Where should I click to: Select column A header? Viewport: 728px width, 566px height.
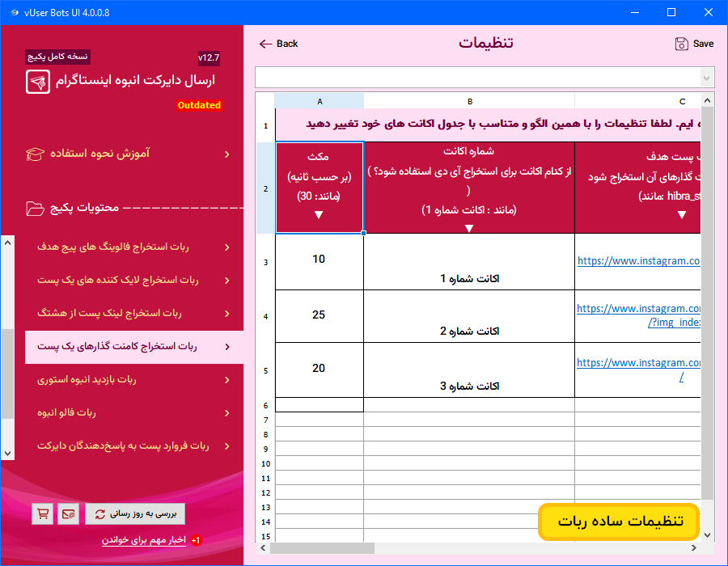[x=320, y=101]
